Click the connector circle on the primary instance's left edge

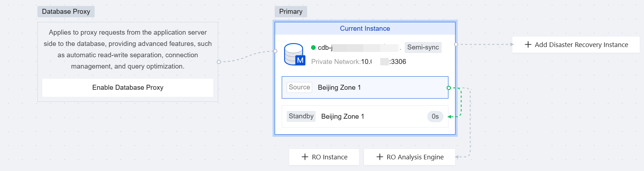(x=275, y=51)
